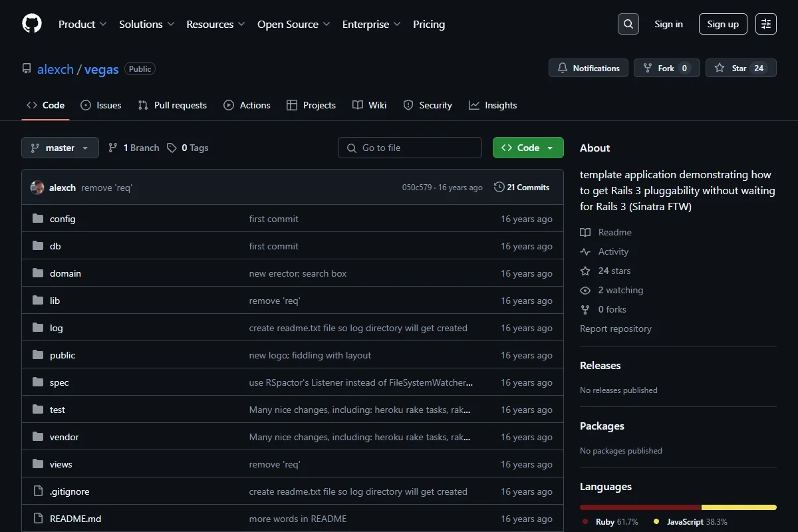Expand the Open Source menu
This screenshot has width=798, height=532.
pos(294,24)
